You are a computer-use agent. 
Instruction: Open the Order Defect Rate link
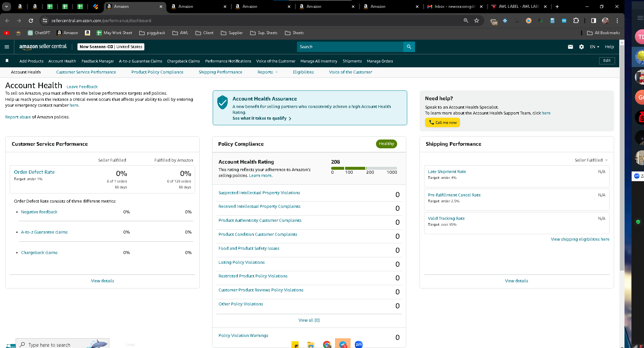[x=34, y=172]
